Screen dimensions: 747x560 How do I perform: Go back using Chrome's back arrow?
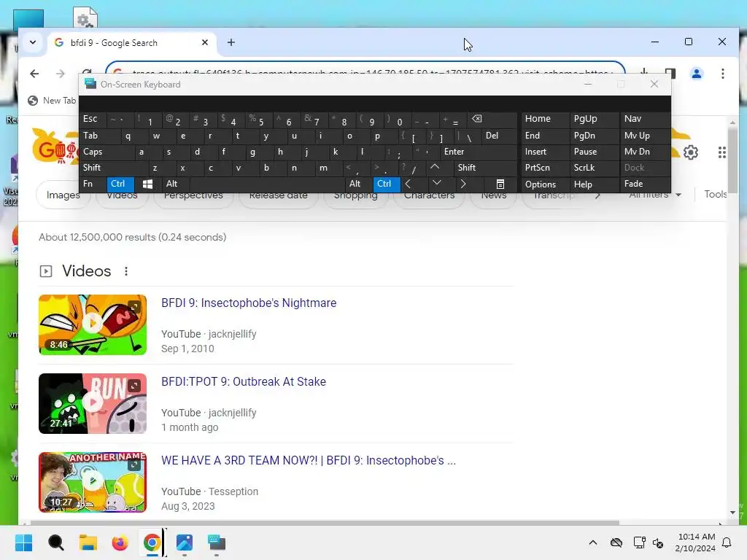point(34,74)
